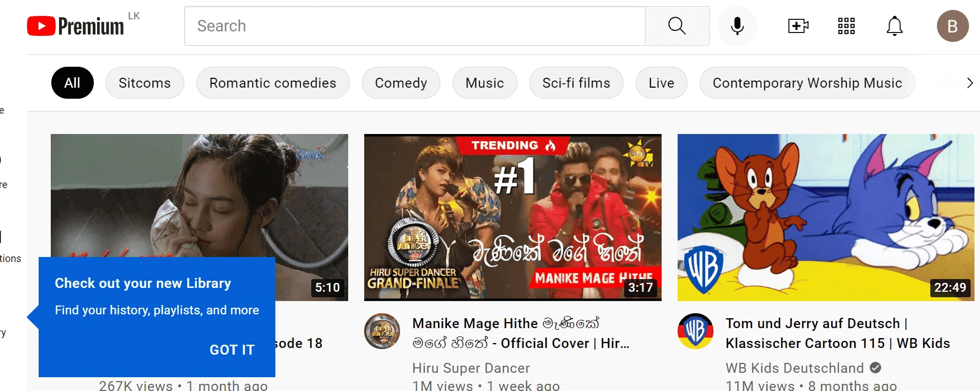Dismiss library tip with GOT IT
The height and width of the screenshot is (391, 980).
click(232, 350)
